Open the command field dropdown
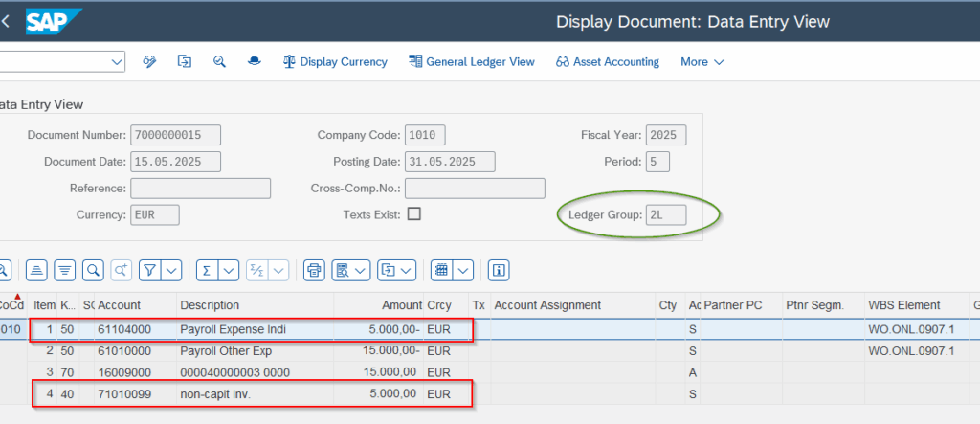 coord(117,62)
